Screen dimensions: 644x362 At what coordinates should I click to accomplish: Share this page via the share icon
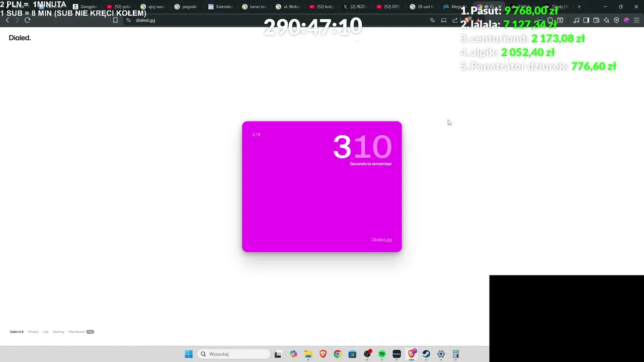pos(455,20)
